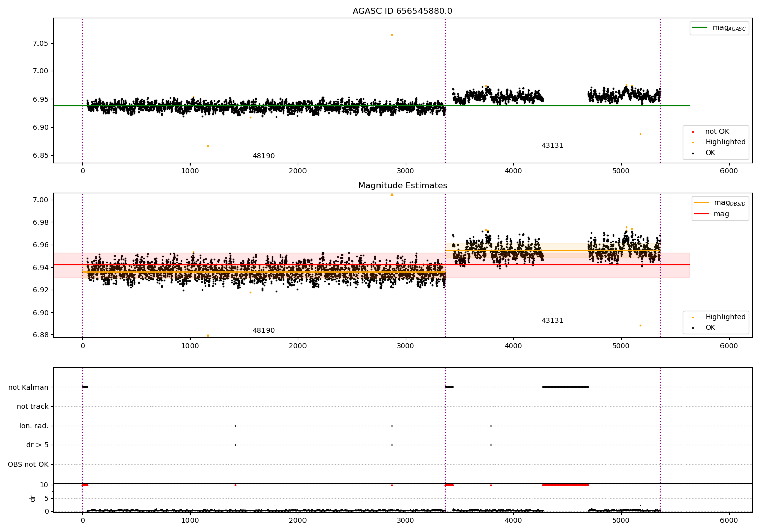
Task: Click obsid label 48190 in the top plot
Action: coord(263,156)
